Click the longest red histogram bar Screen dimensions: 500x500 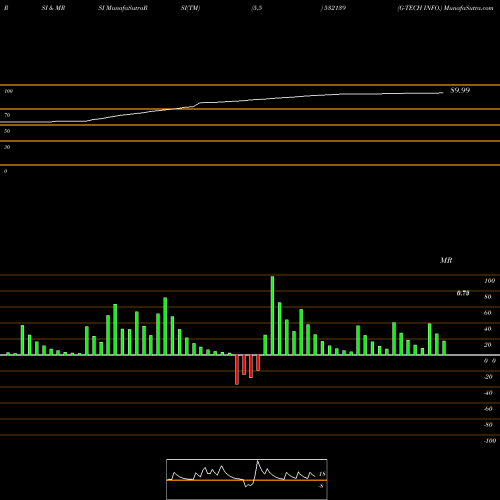point(237,370)
